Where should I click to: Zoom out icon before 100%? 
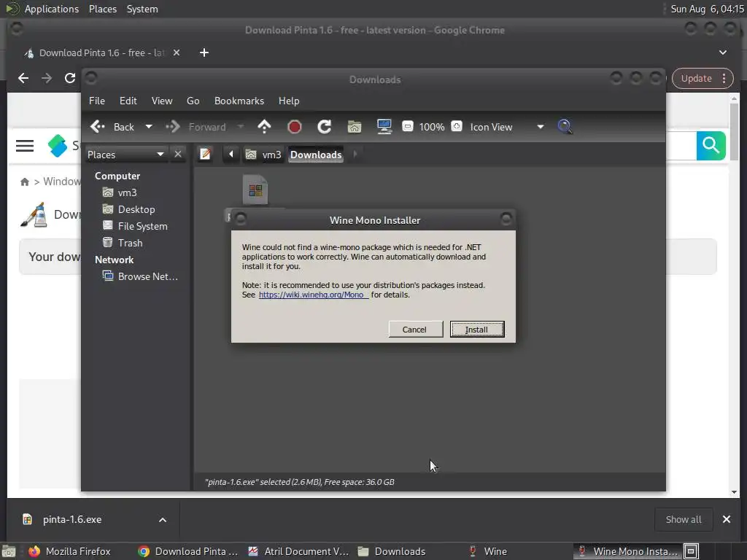tap(408, 127)
